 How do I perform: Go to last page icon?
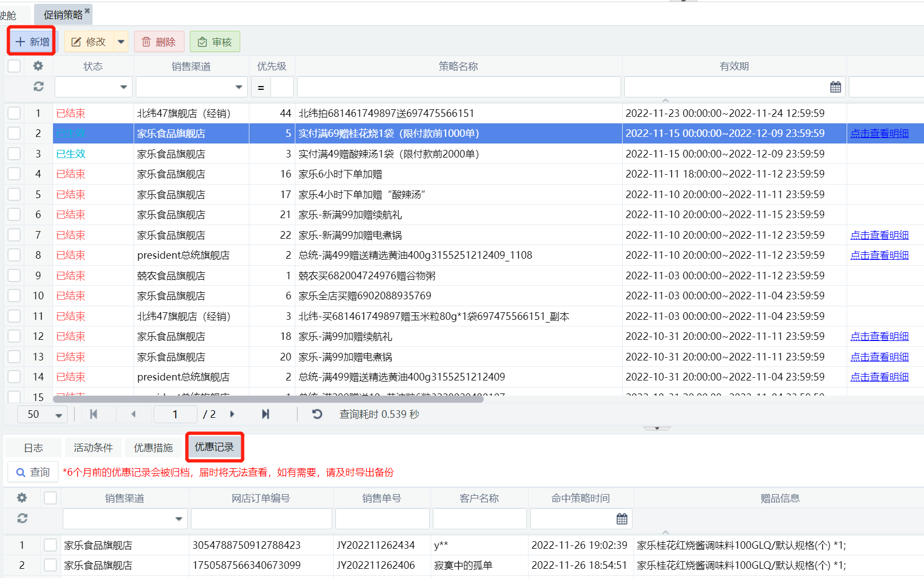265,414
